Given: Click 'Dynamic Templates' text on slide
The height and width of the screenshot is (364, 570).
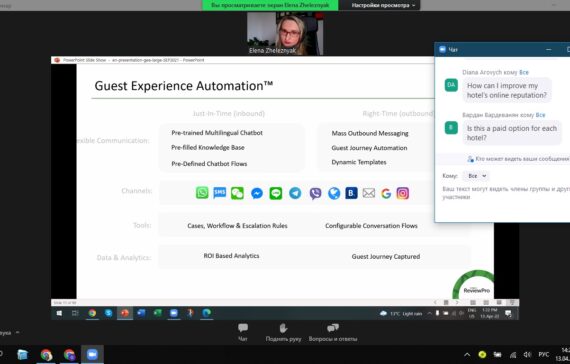Looking at the screenshot, I should (x=359, y=162).
